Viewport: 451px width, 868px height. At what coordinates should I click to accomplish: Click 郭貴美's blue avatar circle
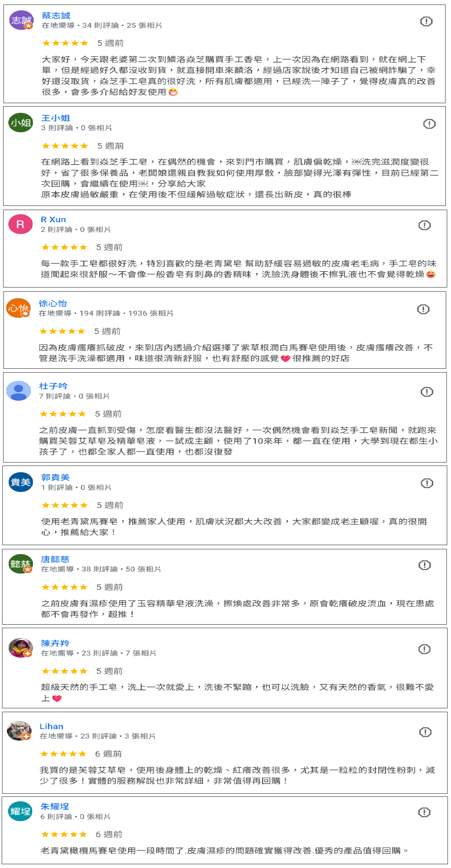(x=20, y=482)
